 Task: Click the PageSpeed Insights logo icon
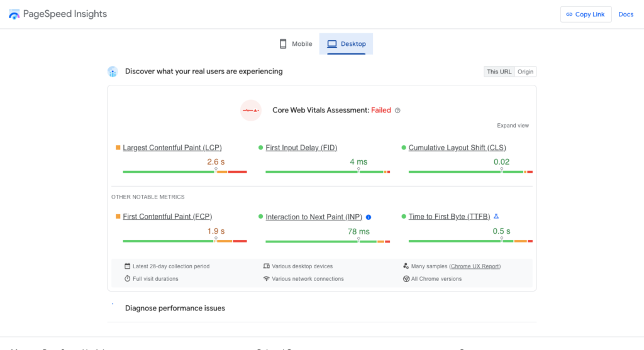point(14,14)
